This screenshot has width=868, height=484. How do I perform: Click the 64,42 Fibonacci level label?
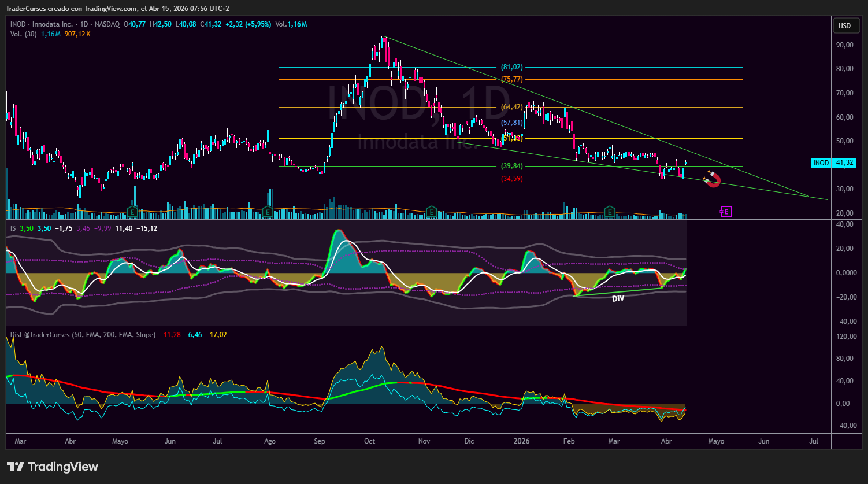pos(511,107)
